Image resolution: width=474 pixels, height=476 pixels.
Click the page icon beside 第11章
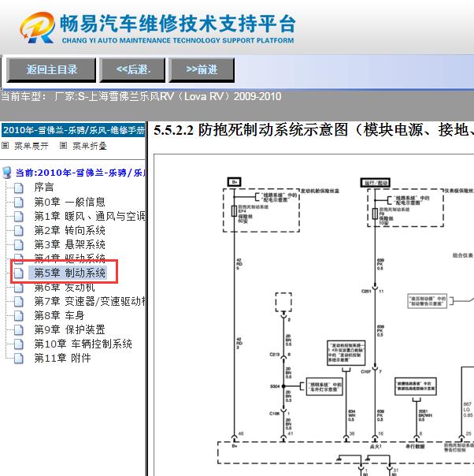19,359
